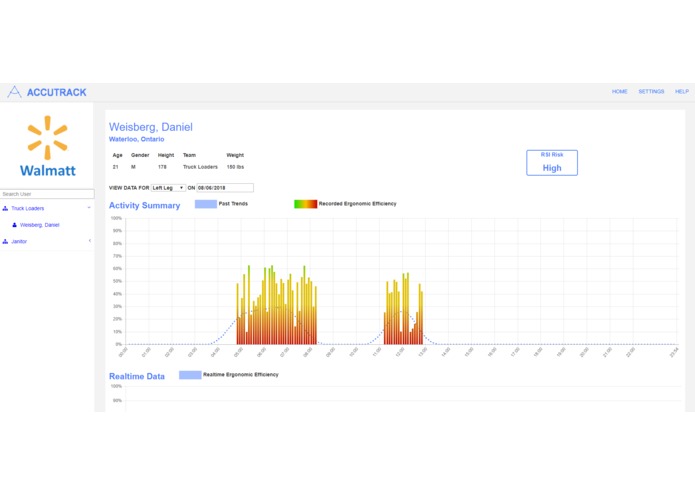The image size is (695, 494).
Task: Click the 05:00 time axis label
Action: tap(238, 352)
